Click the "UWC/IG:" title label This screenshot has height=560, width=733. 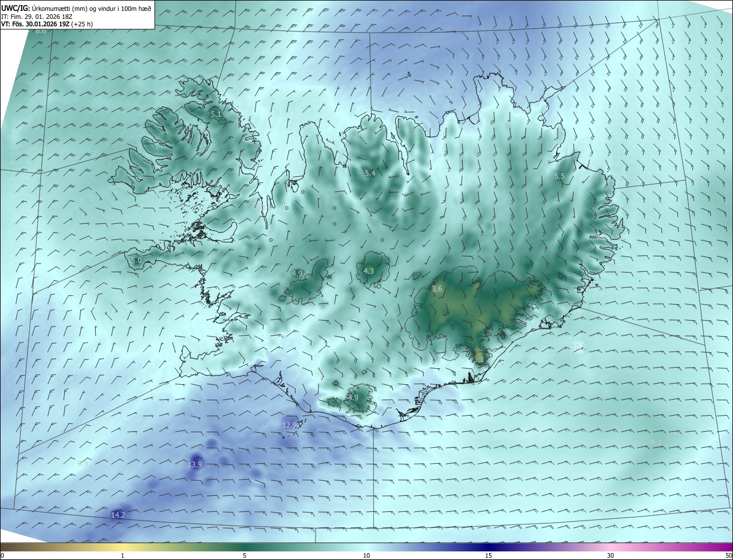(x=15, y=8)
